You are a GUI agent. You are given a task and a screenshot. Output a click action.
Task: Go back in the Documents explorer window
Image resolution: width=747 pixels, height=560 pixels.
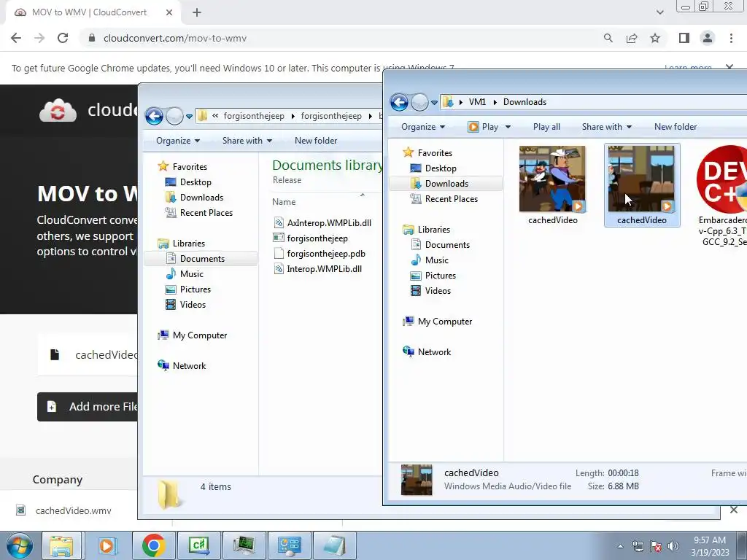pyautogui.click(x=155, y=116)
